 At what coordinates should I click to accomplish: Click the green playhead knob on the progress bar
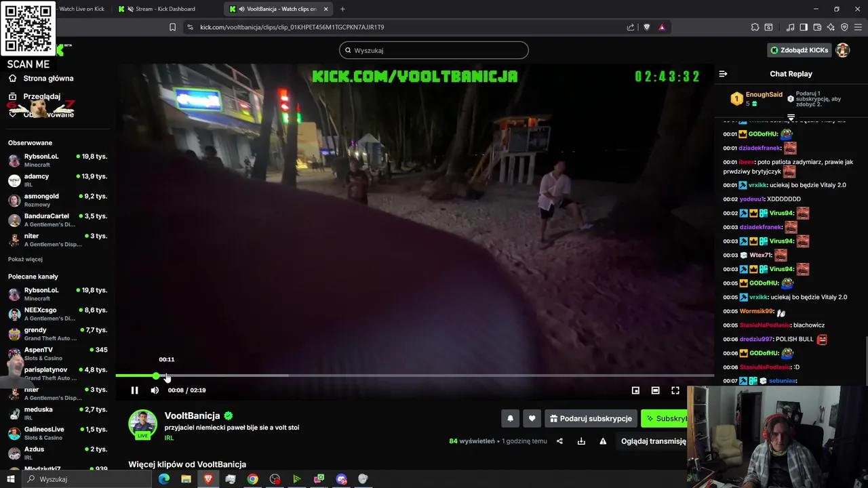point(157,375)
